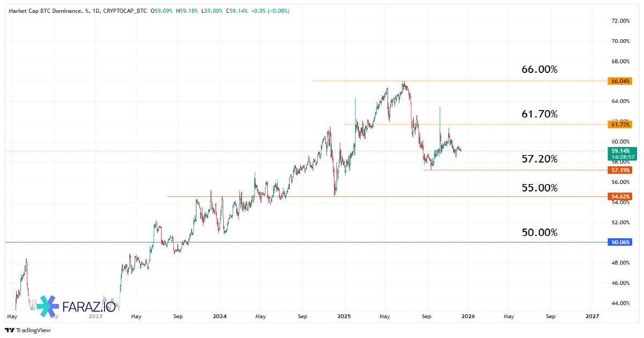This screenshot has height=338, width=644.
Task: Click 2024 on the time axis
Action: (x=219, y=317)
